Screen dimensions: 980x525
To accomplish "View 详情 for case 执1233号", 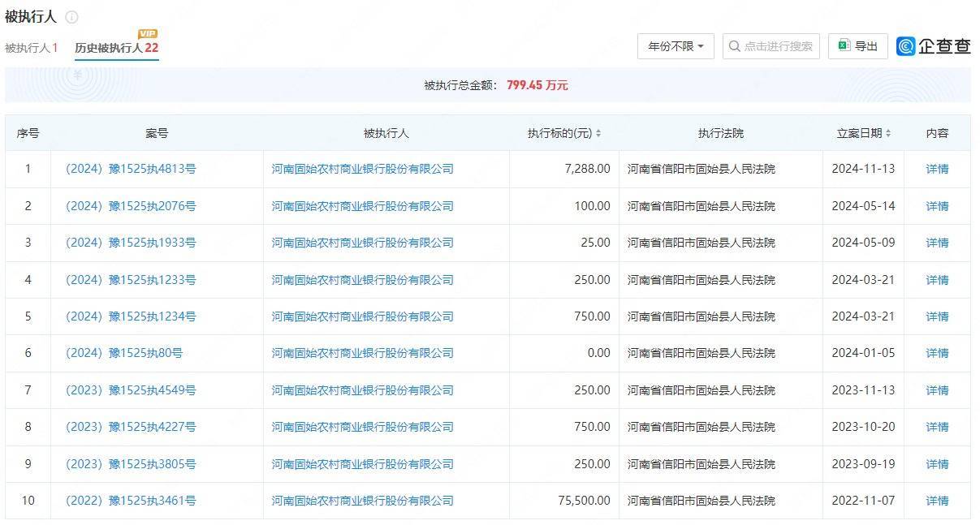I will (937, 280).
